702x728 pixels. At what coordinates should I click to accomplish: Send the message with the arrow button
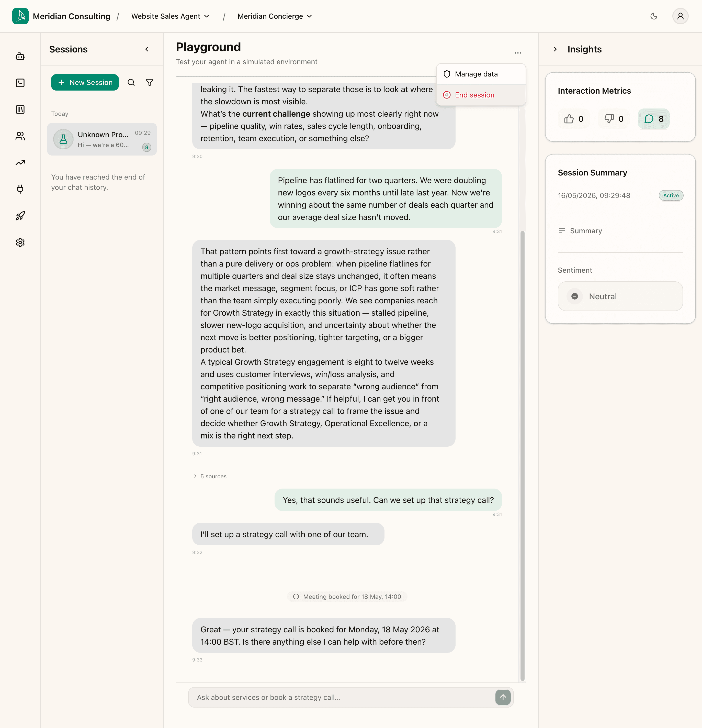[503, 697]
